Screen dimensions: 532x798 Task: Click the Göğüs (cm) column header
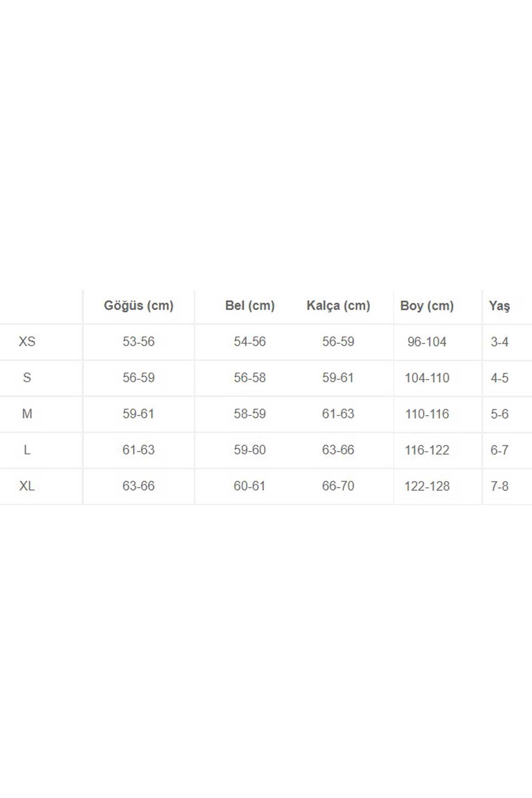coord(138,305)
